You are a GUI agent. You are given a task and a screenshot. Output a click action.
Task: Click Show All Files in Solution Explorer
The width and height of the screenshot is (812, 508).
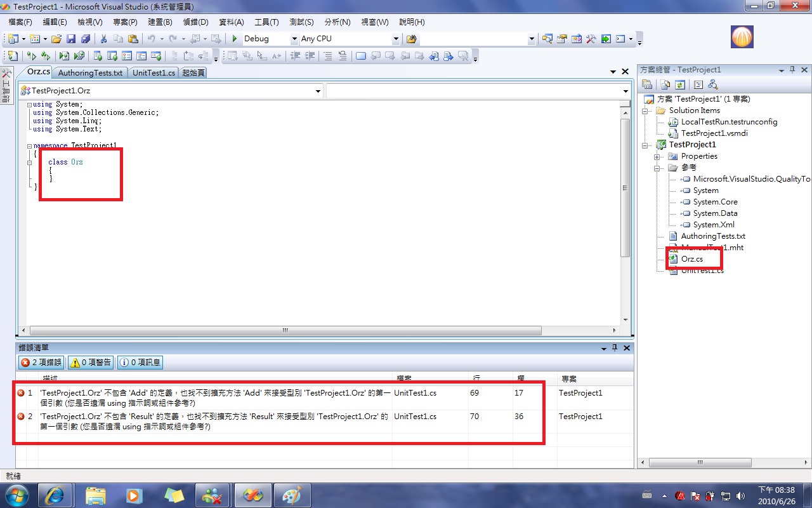(665, 84)
